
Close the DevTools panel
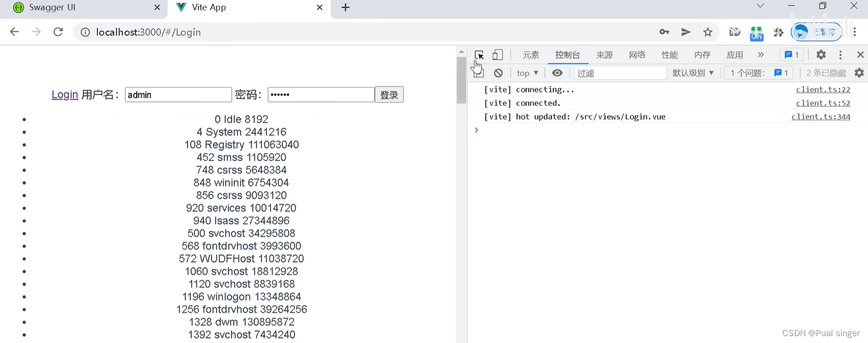(x=860, y=55)
